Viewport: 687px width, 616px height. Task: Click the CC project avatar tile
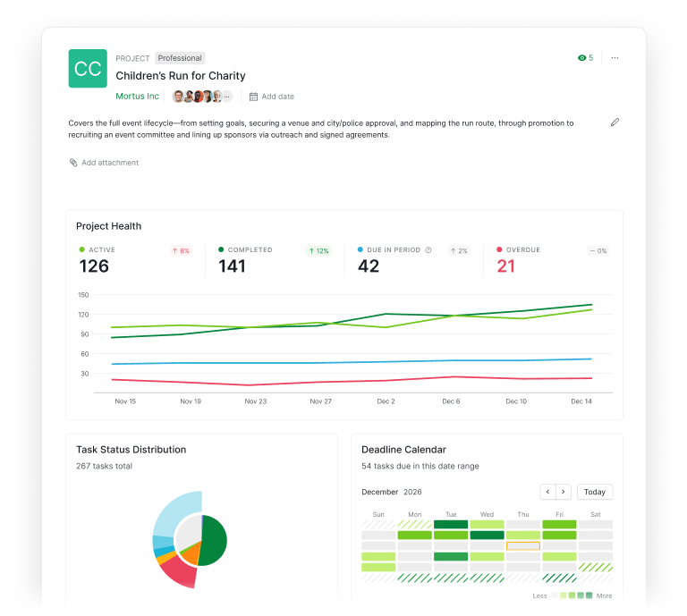pos(88,68)
